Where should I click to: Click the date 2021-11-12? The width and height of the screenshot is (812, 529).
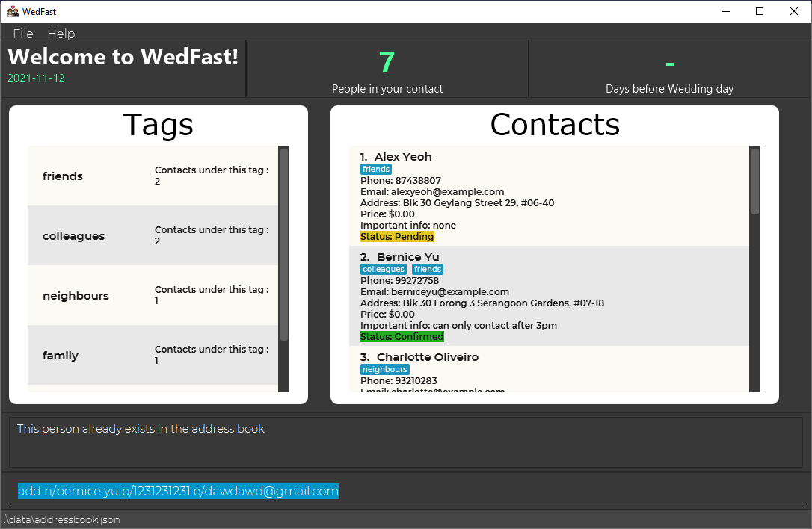click(36, 78)
